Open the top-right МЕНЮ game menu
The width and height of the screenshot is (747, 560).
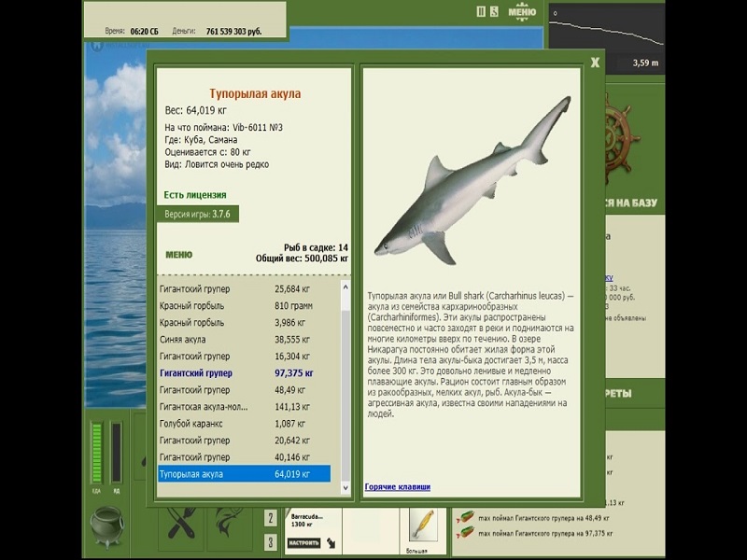pos(522,12)
